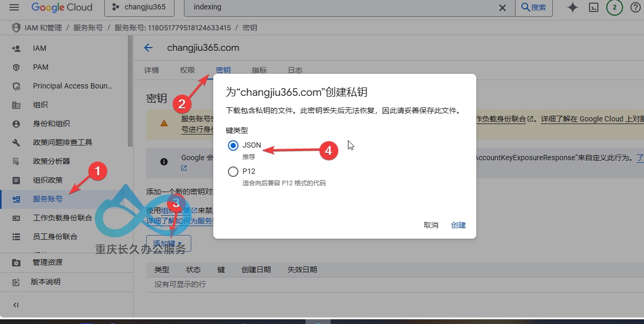This screenshot has width=644, height=324.
Task: Click the 搜索 search button
Action: click(x=534, y=7)
